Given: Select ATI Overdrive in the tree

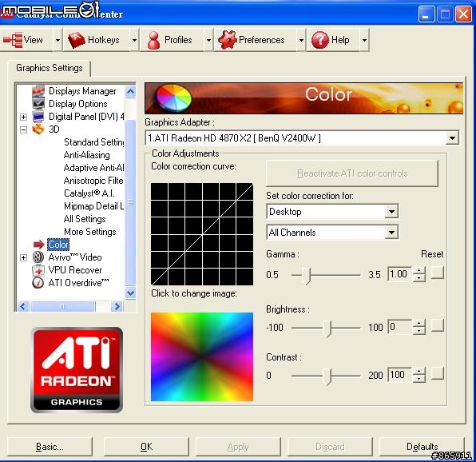Looking at the screenshot, I should [x=78, y=283].
